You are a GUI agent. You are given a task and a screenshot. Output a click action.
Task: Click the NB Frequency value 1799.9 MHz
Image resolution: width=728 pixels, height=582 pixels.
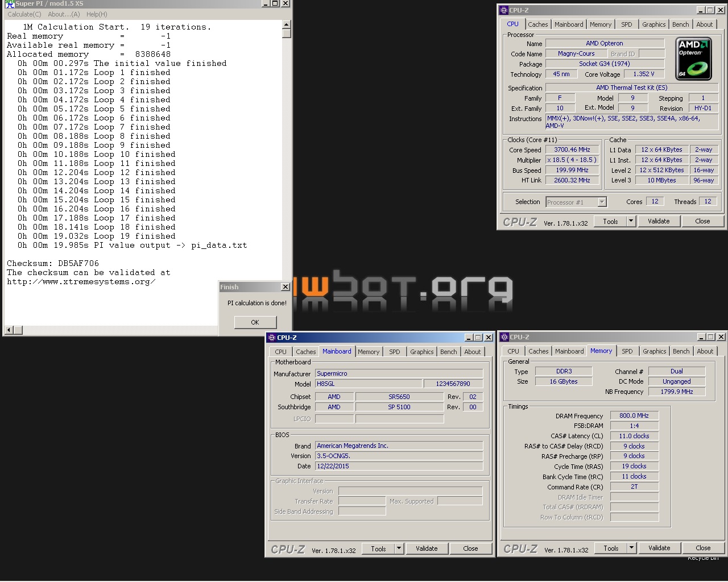(x=677, y=392)
